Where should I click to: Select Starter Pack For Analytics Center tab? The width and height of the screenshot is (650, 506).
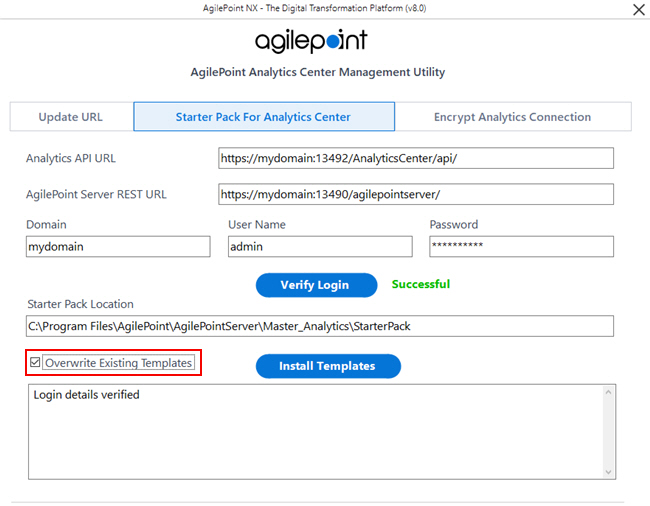[x=264, y=117]
